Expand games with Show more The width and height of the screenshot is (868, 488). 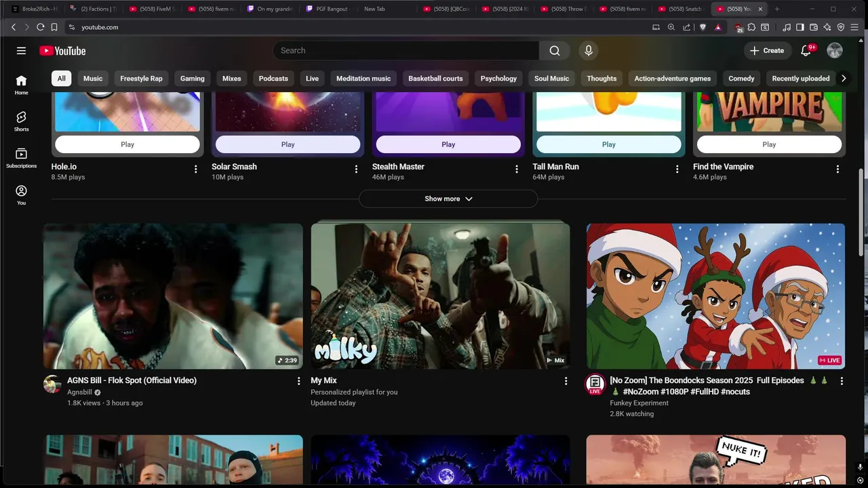[x=448, y=199]
